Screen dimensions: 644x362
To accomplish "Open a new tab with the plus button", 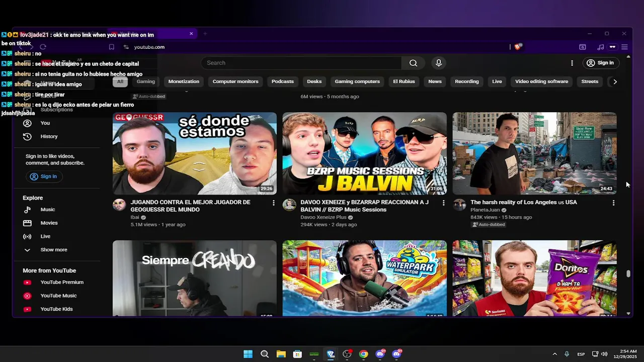I will [x=205, y=34].
